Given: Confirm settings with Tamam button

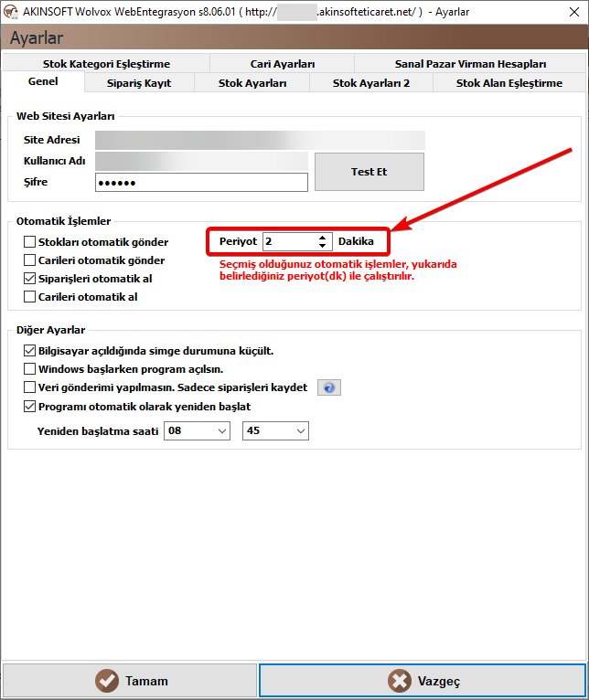Looking at the screenshot, I should (x=130, y=681).
